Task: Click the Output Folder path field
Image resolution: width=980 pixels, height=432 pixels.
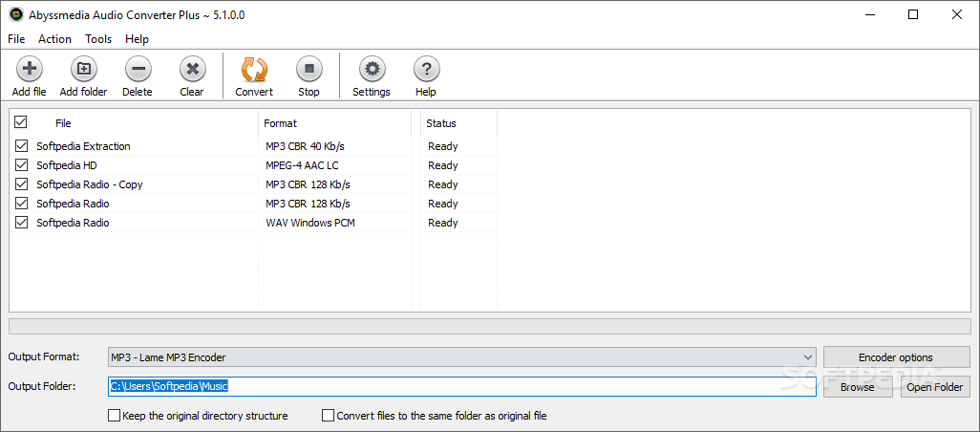Action: (462, 386)
